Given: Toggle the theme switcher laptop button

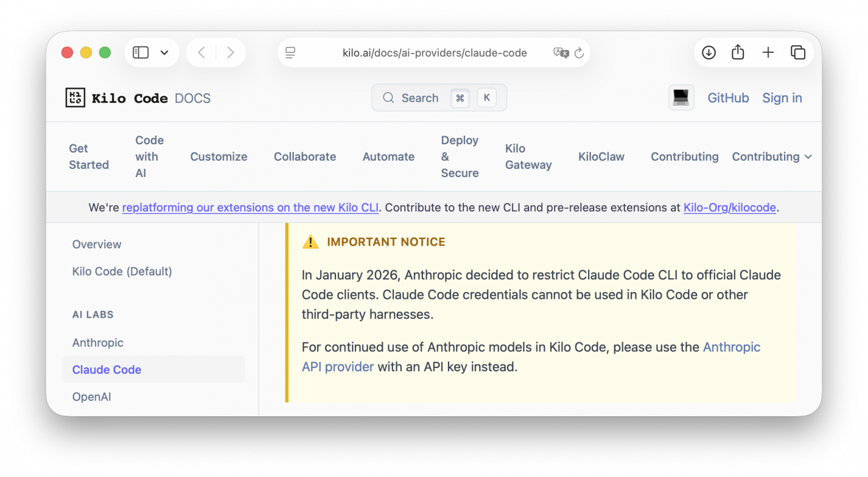Looking at the screenshot, I should [681, 98].
